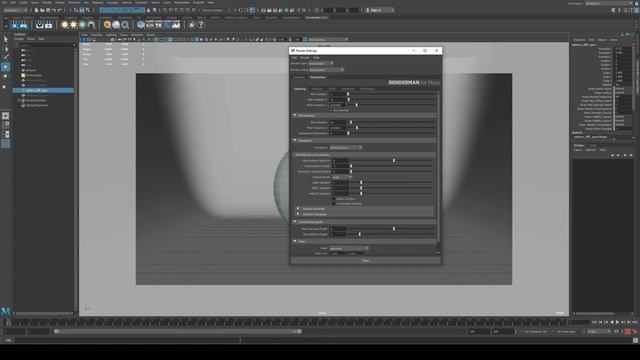Open the render statistics chart shelf icon
640x360 pixels.
coord(176,25)
